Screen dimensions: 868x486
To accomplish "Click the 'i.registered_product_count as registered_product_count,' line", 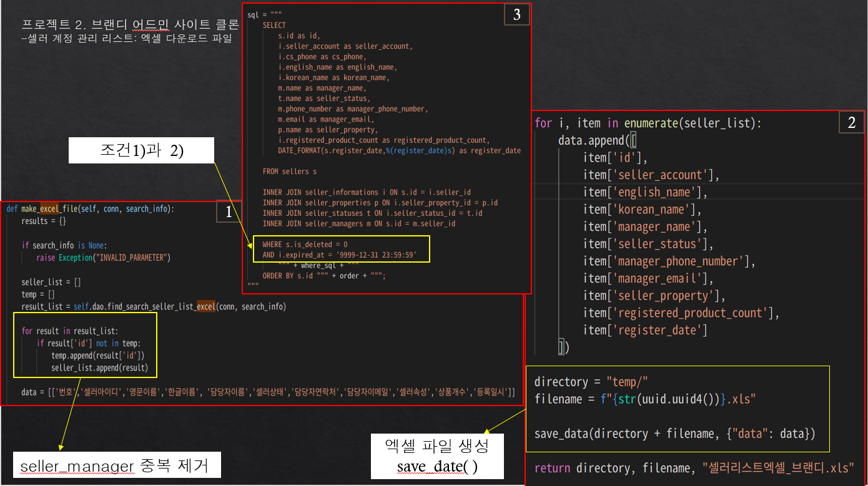I will pos(384,140).
